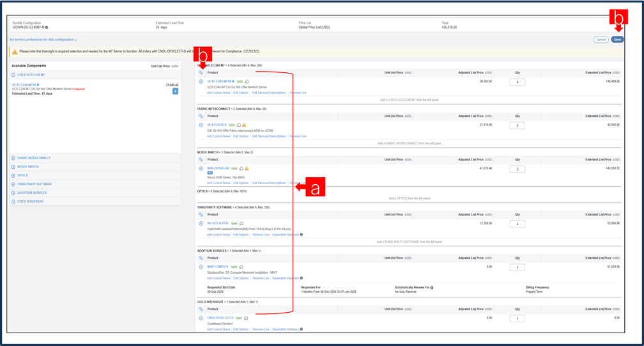
Task: Click the Qty field for RH-OCP-B-P1S=
Action: coord(517,224)
